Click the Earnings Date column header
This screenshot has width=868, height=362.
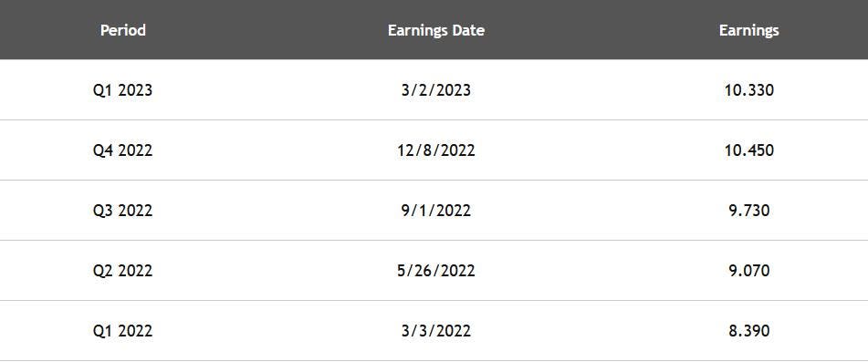pyautogui.click(x=436, y=30)
